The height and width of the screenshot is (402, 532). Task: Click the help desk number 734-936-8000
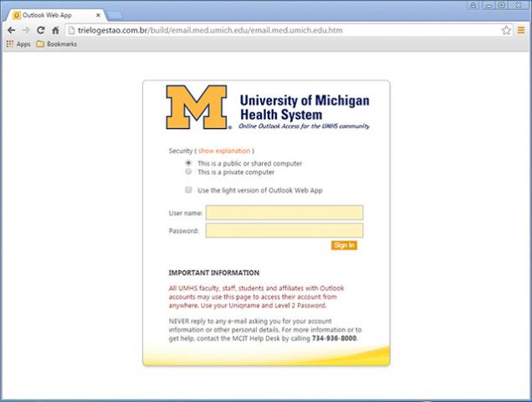pyautogui.click(x=335, y=338)
